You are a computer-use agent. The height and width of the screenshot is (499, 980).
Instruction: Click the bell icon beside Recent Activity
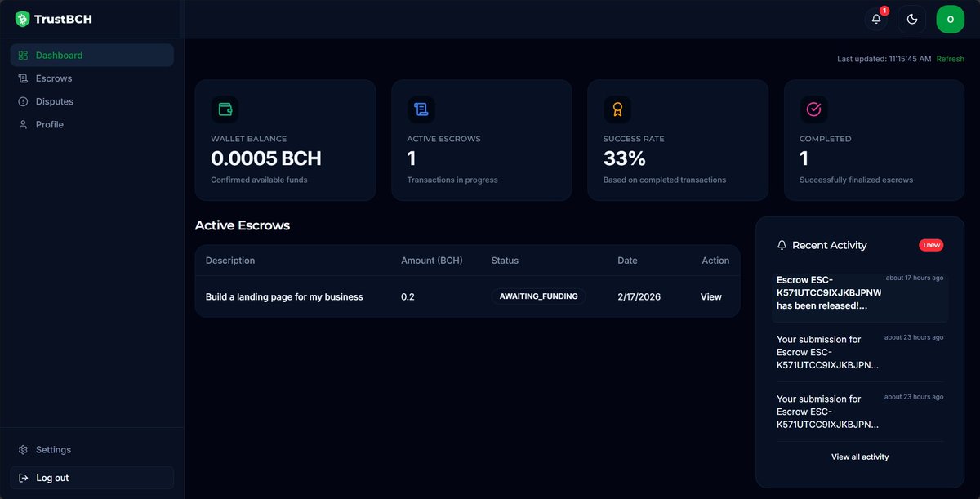782,245
